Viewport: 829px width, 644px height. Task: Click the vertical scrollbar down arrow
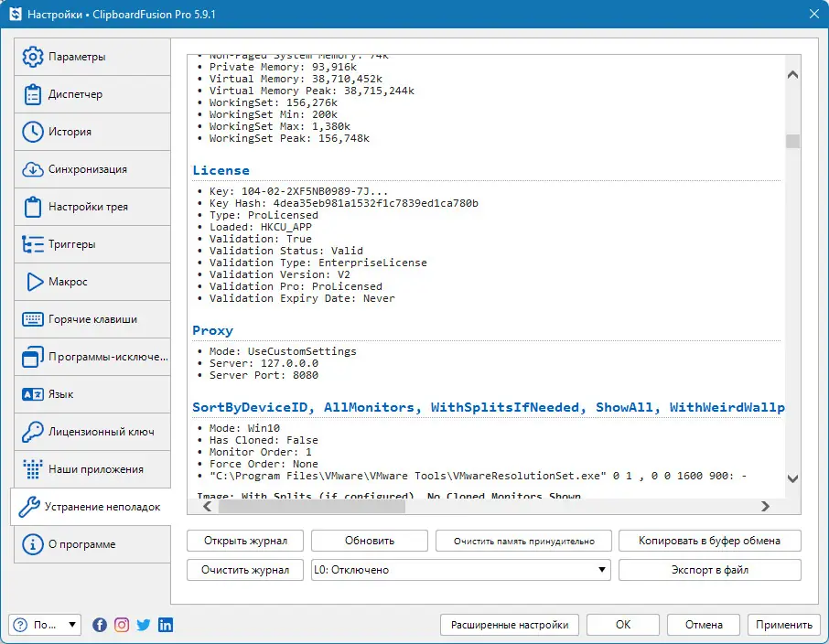pos(792,478)
